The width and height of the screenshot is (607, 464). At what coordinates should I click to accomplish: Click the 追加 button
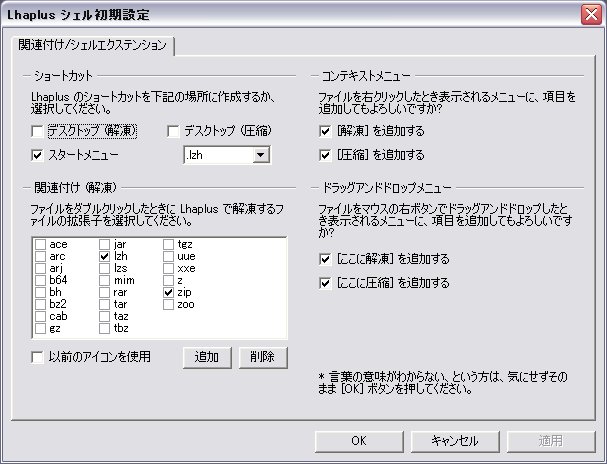point(207,357)
